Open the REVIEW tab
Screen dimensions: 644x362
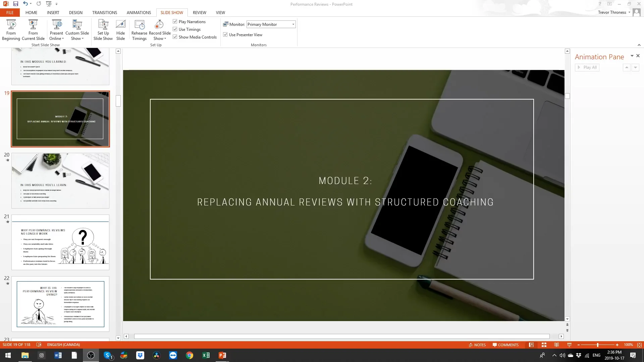[x=200, y=12]
